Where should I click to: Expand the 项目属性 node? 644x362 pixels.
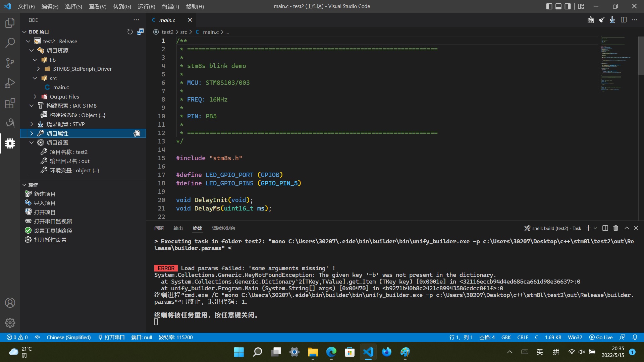pos(32,133)
